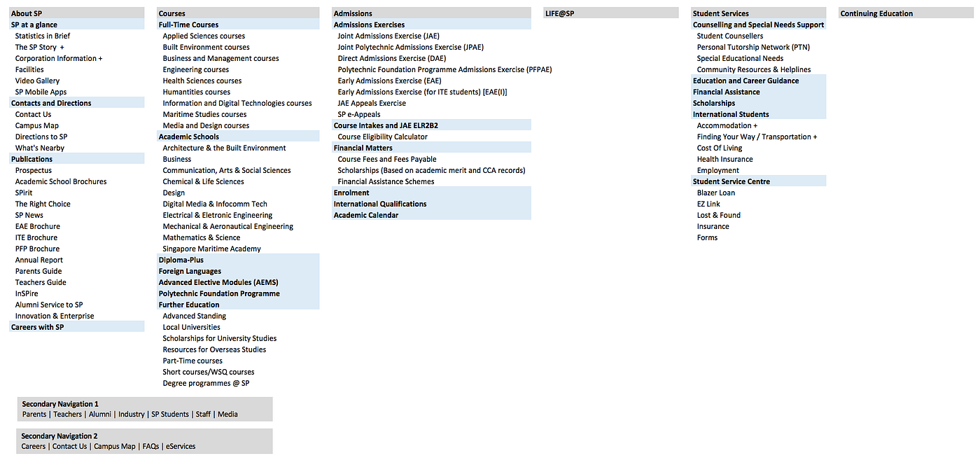Expand 'Accommodation +' under International Students
The height and width of the screenshot is (465, 980).
coord(727,125)
